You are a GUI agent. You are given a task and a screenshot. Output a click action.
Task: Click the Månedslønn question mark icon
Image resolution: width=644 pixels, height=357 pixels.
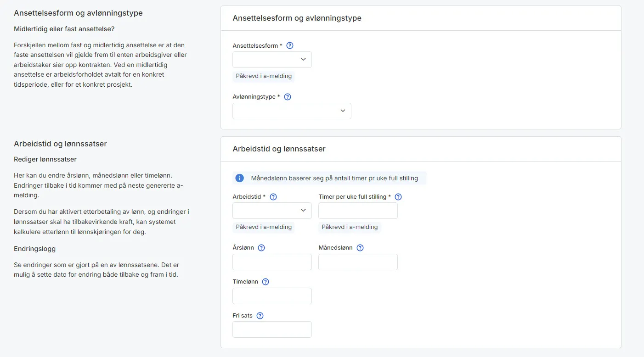tap(360, 247)
